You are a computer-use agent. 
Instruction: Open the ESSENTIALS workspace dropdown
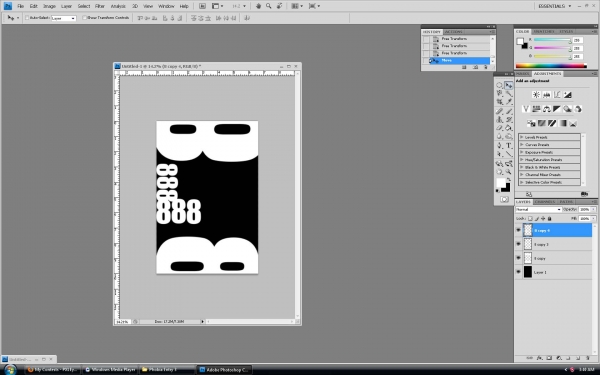click(554, 6)
